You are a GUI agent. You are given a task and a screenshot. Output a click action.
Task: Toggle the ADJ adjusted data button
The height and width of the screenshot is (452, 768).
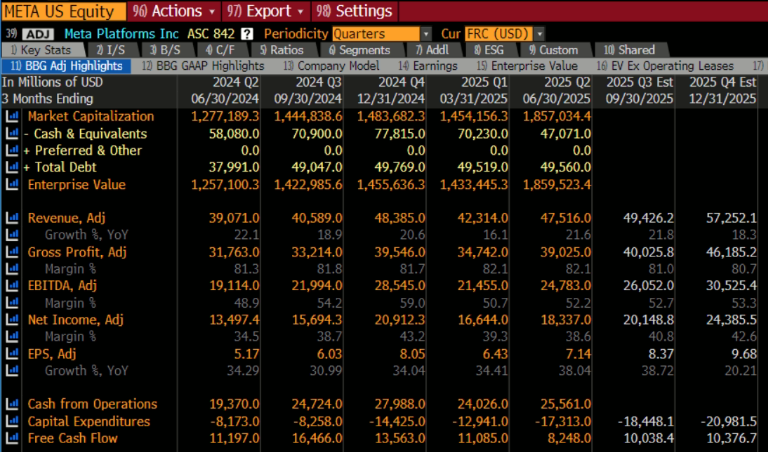[37, 33]
